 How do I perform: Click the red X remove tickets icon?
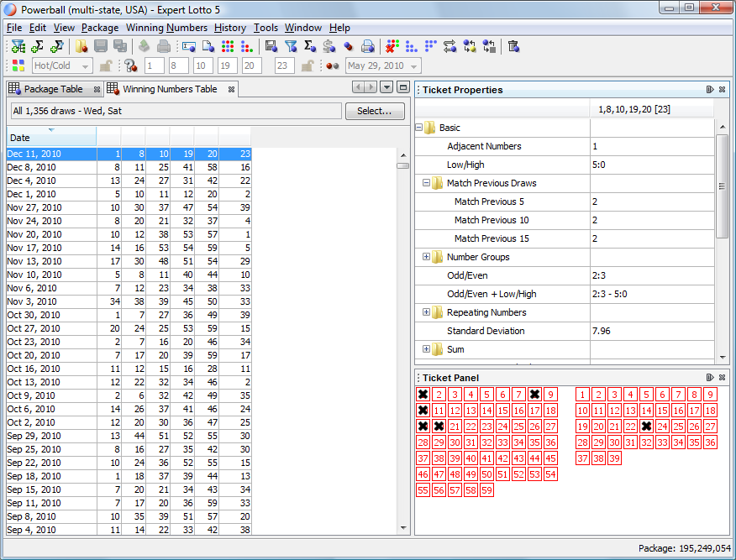point(392,46)
